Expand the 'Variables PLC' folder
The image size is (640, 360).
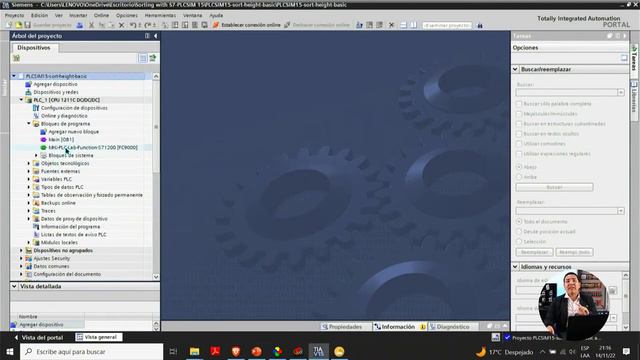(x=29, y=179)
